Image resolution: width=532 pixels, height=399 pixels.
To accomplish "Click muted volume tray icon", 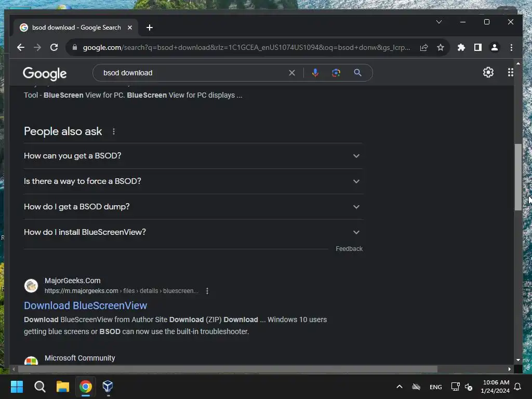I will (x=469, y=387).
